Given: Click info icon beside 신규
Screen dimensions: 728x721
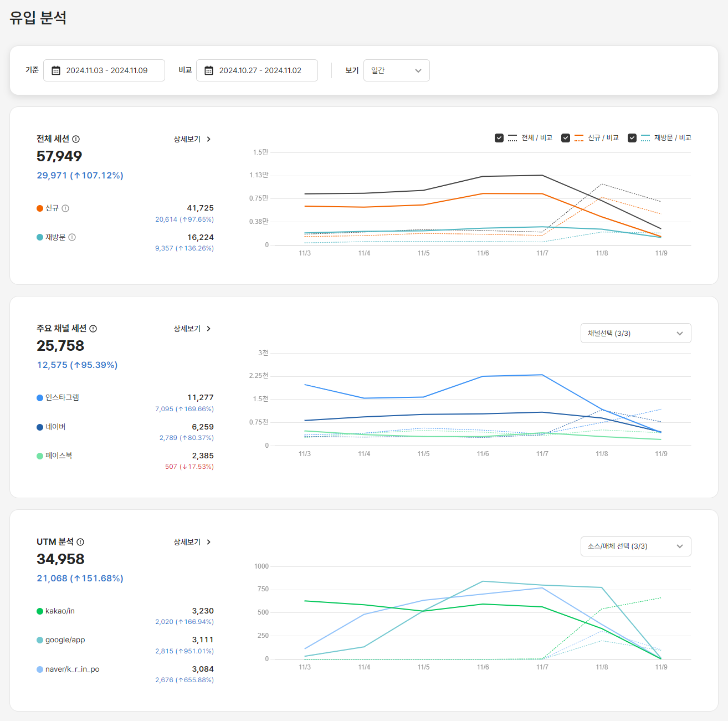Looking at the screenshot, I should point(65,208).
